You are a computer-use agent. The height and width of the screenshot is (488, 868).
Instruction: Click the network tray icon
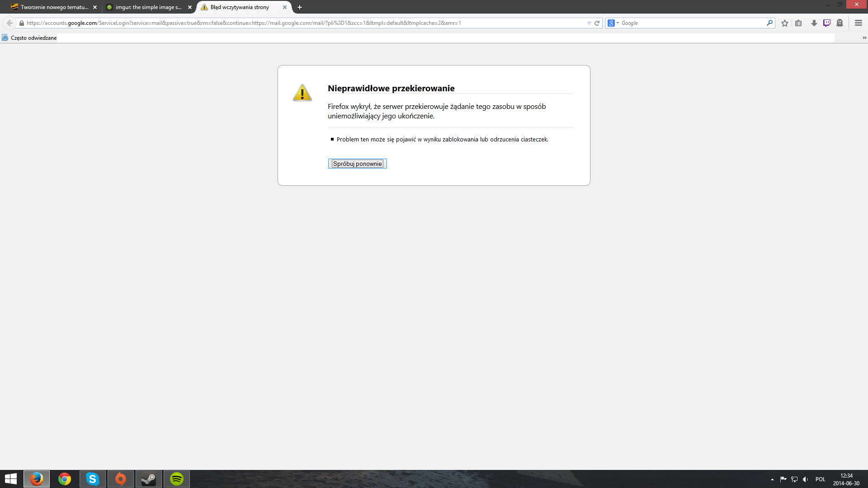[x=794, y=479]
